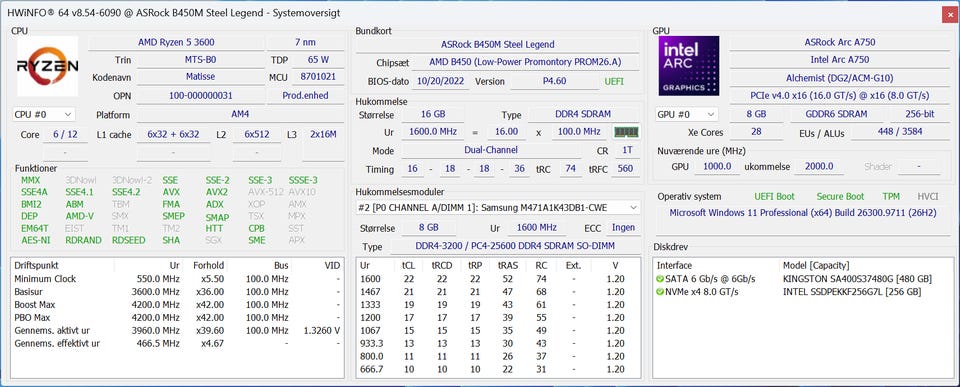Select the Minimum Clock row
This screenshot has height=387, width=960.
(x=178, y=279)
